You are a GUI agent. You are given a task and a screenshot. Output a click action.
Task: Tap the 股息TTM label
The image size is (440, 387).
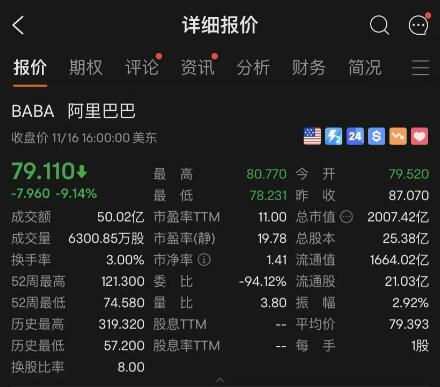pyautogui.click(x=180, y=324)
